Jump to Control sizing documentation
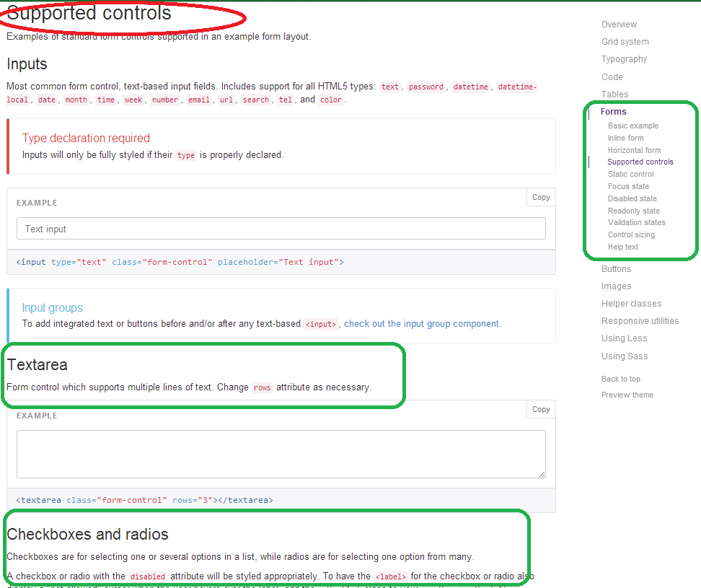 (x=631, y=234)
